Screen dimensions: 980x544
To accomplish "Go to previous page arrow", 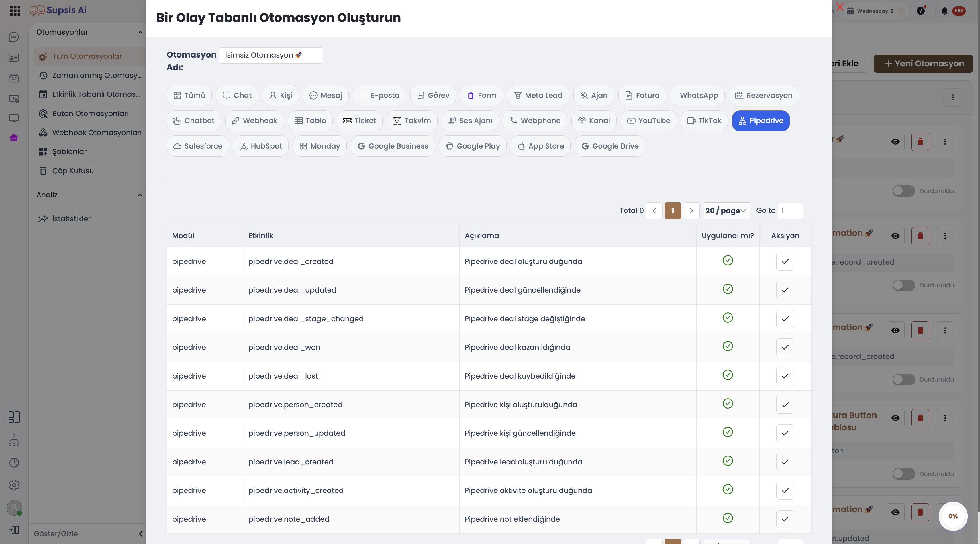I will [x=654, y=211].
